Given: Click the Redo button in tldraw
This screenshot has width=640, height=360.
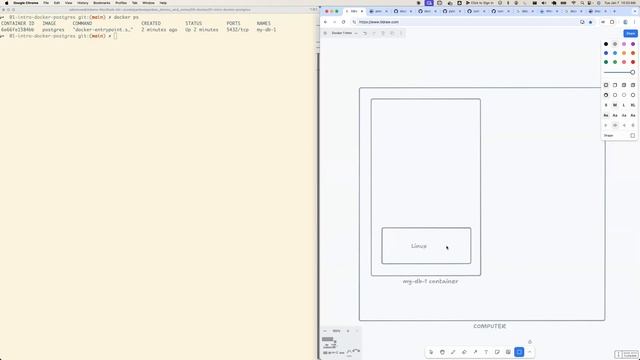Looking at the screenshot, I should point(374,33).
